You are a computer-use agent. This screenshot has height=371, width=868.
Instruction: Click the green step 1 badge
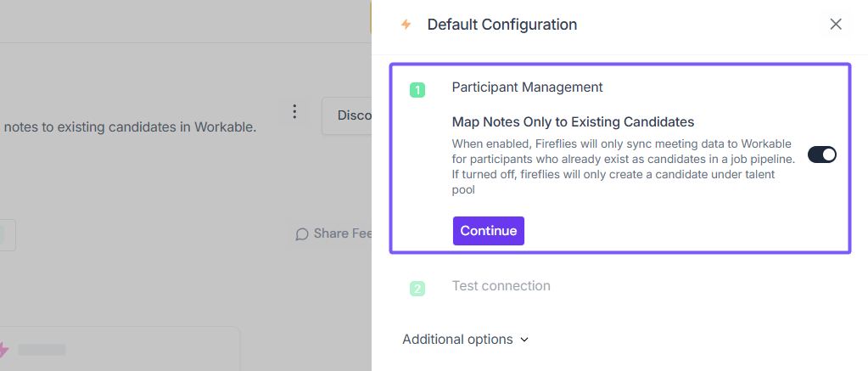[417, 90]
